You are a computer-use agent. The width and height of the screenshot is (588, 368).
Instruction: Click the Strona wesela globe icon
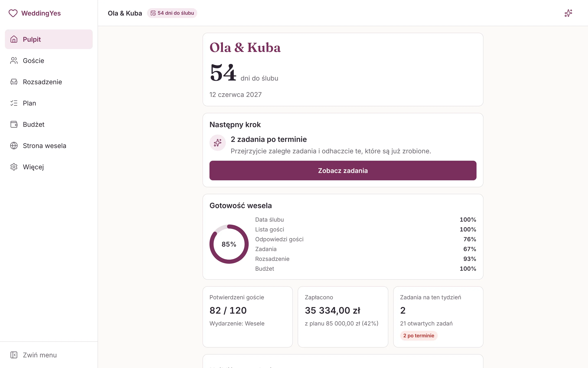coord(14,146)
